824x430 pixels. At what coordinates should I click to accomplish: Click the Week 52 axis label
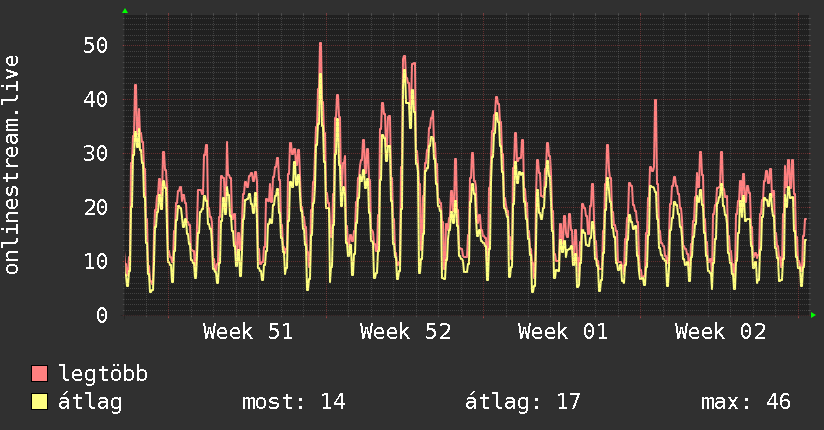click(406, 332)
